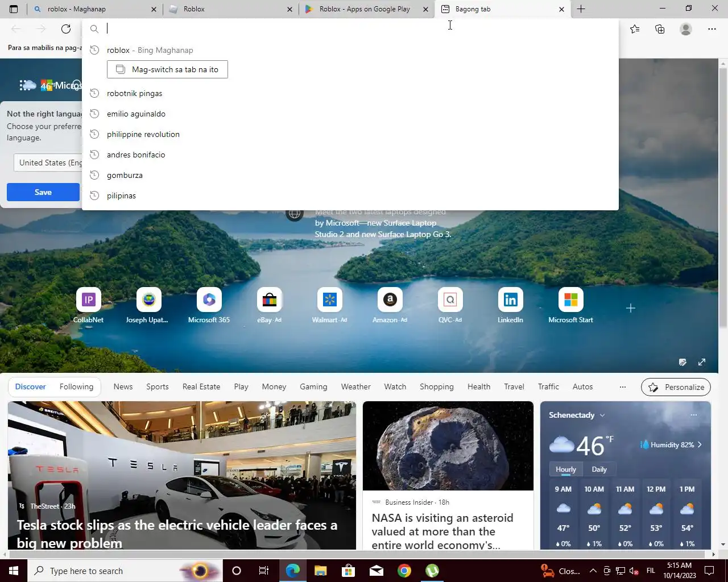This screenshot has width=728, height=582.
Task: Open the Gaming category
Action: [313, 386]
